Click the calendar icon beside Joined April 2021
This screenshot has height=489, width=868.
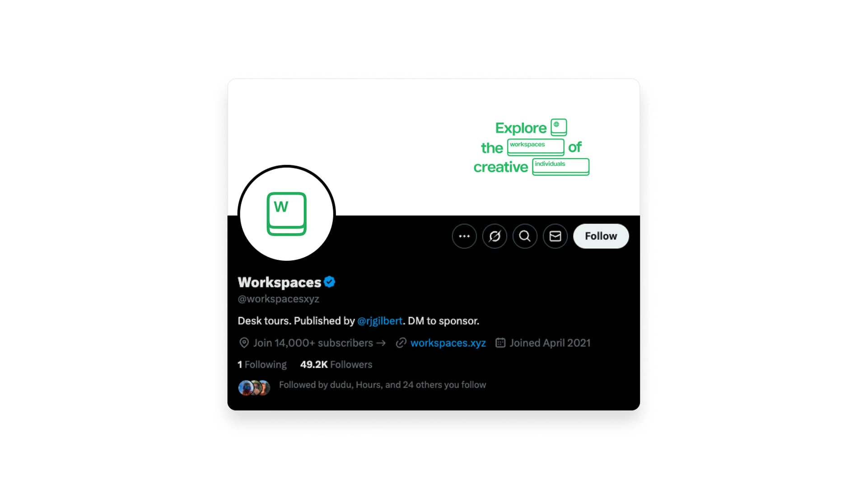click(x=500, y=343)
